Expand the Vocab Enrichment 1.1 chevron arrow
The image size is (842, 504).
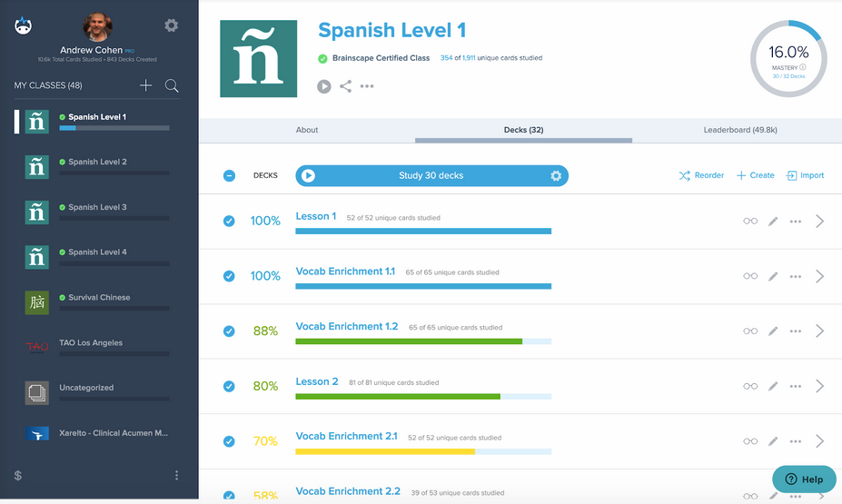[x=819, y=276]
